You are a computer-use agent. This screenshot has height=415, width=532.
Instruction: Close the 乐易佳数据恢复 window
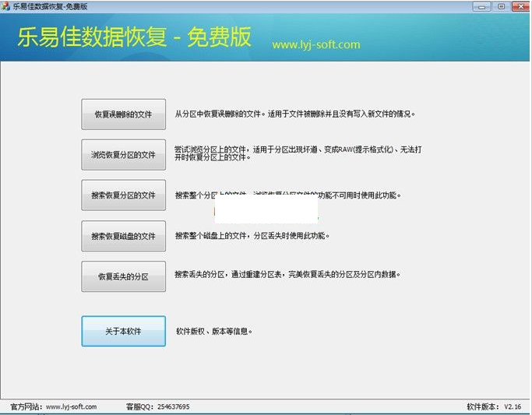[520, 6]
